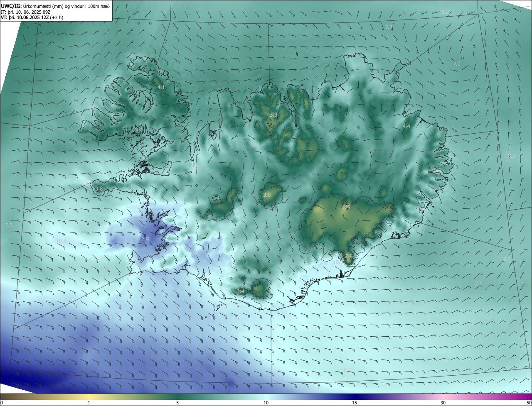Viewport: 532px width, 406px height.
Task: Click the 7.0 value label northeast of Iceland
Action: coord(457,64)
